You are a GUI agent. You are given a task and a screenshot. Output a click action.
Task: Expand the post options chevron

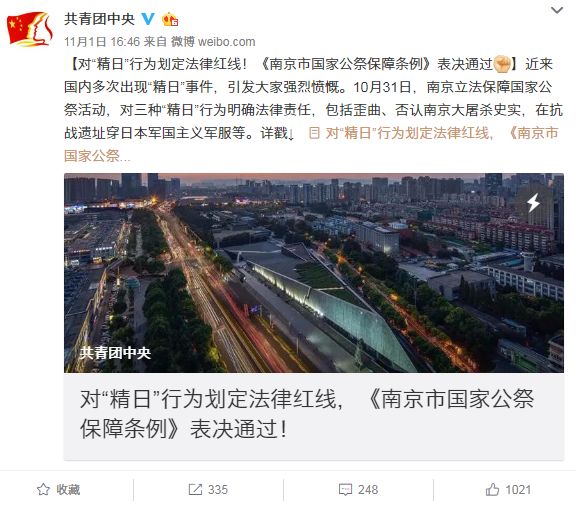click(x=557, y=10)
